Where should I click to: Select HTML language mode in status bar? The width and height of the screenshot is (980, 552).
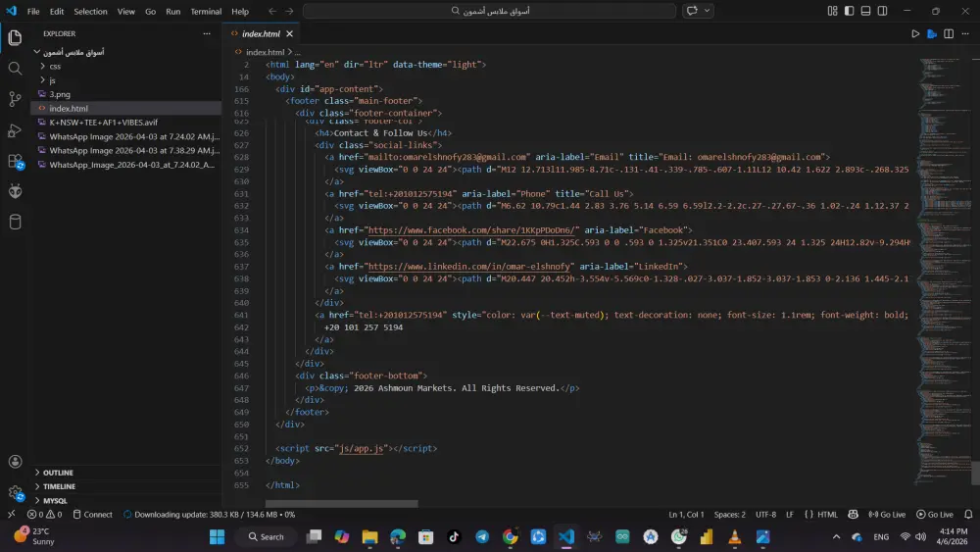click(x=827, y=515)
